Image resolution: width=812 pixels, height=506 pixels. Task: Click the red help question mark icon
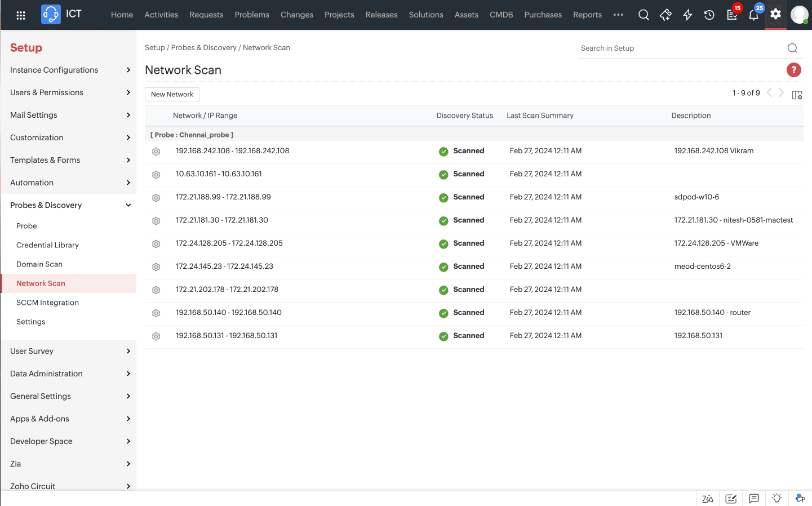point(793,70)
